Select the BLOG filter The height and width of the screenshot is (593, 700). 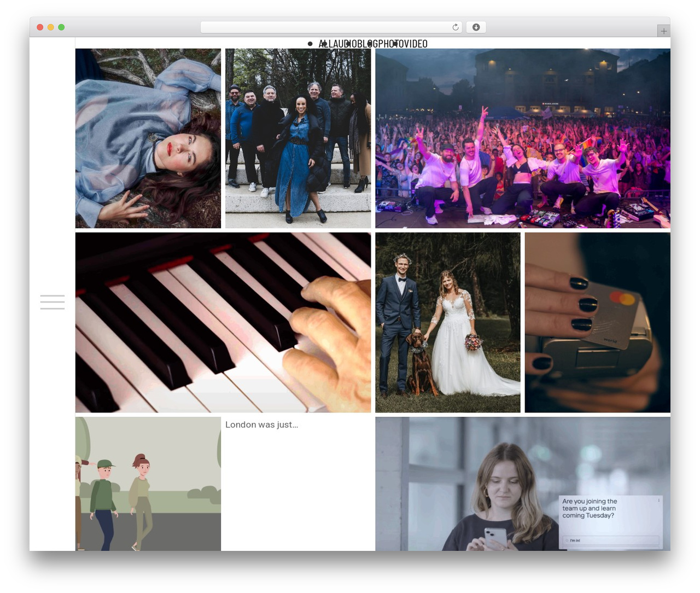(x=367, y=44)
